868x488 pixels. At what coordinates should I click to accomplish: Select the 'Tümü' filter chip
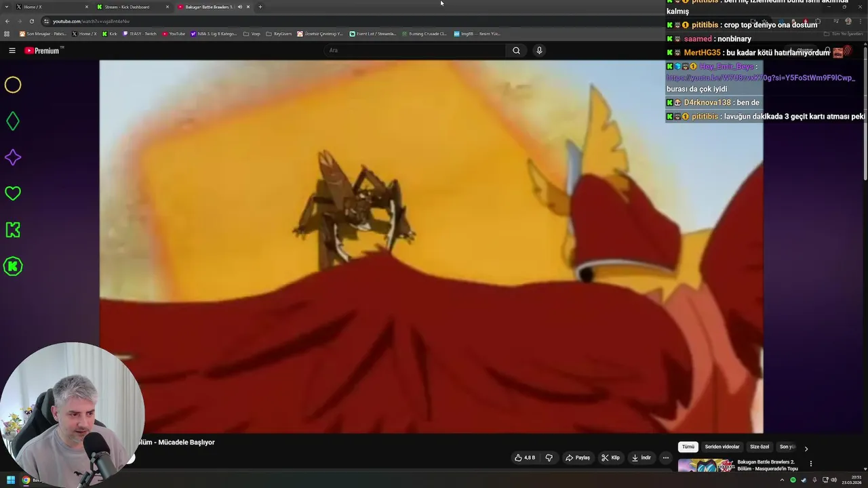pyautogui.click(x=688, y=447)
